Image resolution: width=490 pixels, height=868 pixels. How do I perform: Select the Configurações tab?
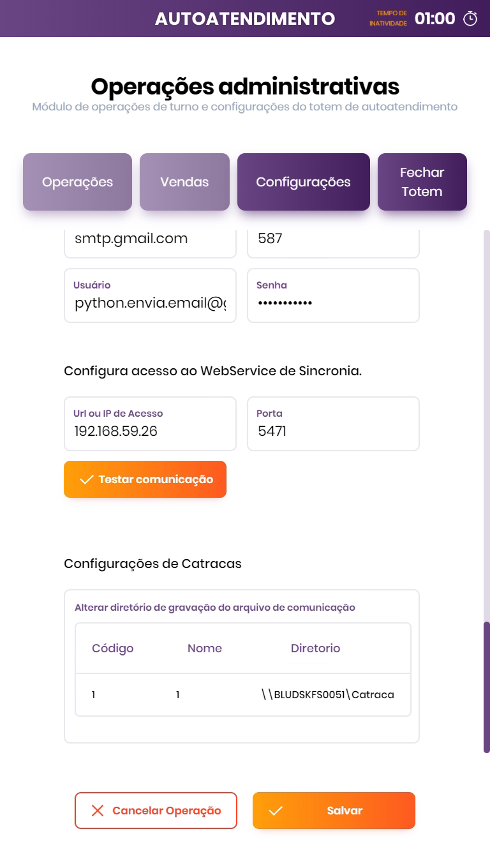(303, 182)
